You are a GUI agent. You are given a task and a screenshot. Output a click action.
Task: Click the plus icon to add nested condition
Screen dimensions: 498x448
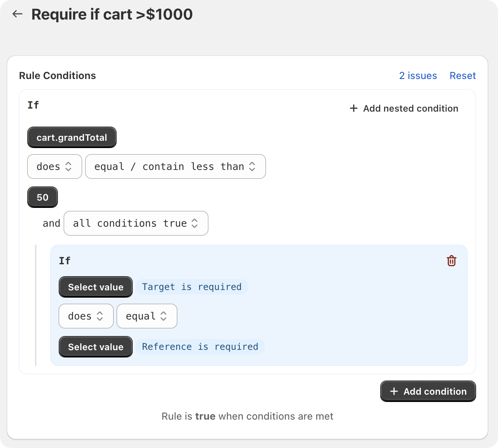353,109
